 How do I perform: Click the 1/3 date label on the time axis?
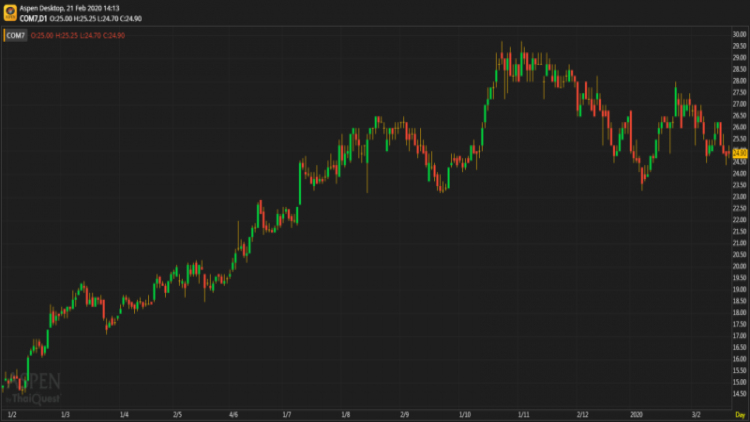coord(66,415)
